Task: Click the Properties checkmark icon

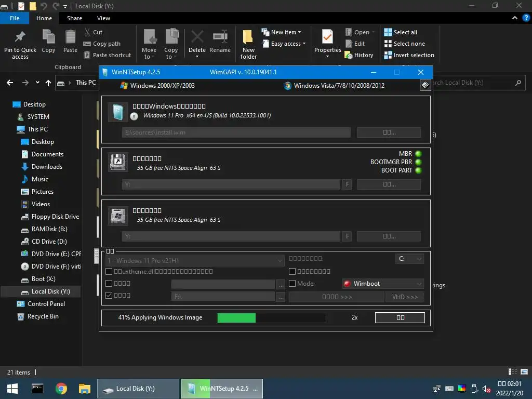Action: (x=327, y=37)
